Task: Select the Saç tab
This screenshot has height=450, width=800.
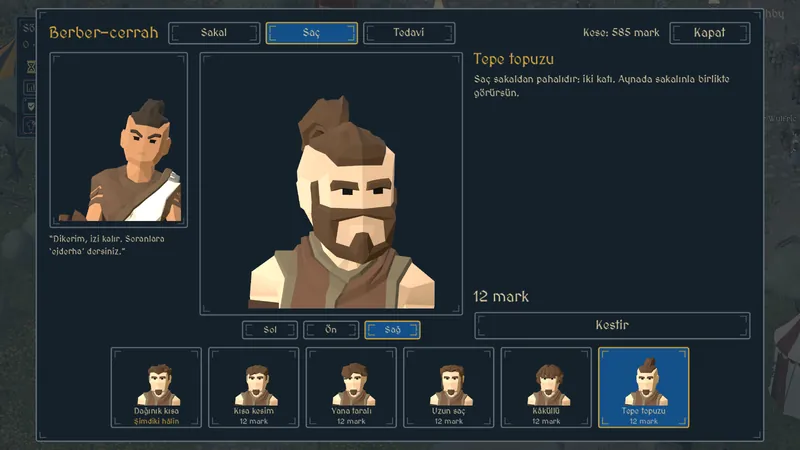Action: (x=311, y=33)
